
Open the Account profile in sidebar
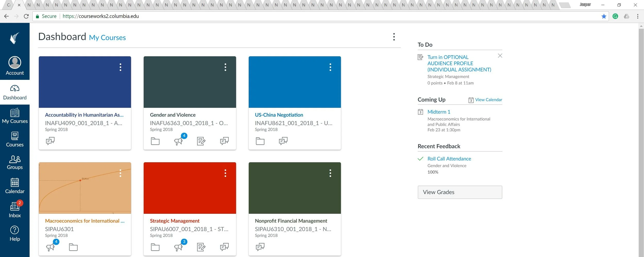(15, 66)
